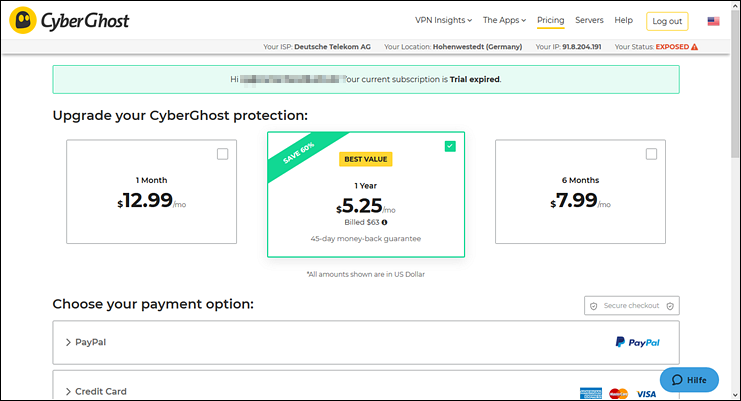Click the VISA card logo
The width and height of the screenshot is (741, 401).
(646, 394)
